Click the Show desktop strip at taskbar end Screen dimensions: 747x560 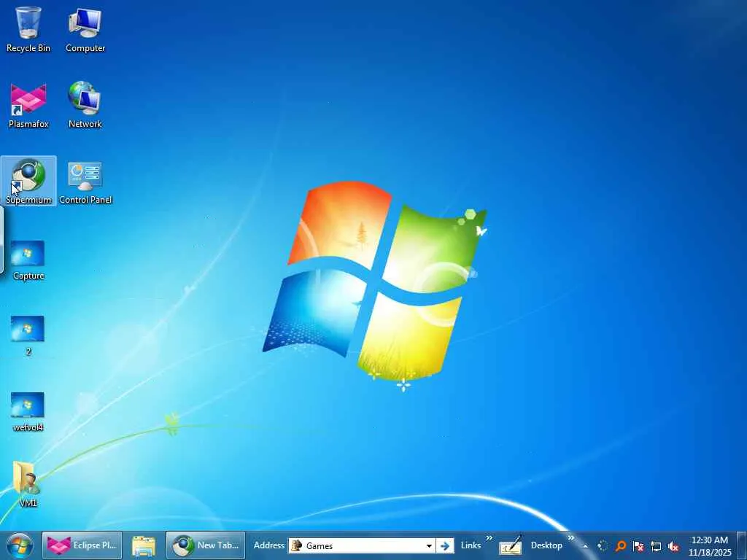(742, 545)
